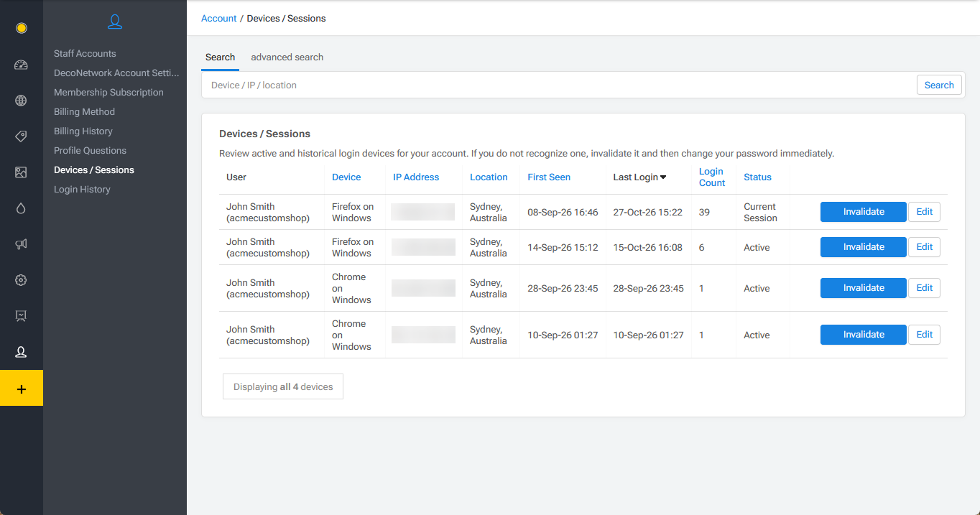This screenshot has width=980, height=515.
Task: Open Billing Method menu item
Action: pyautogui.click(x=84, y=112)
